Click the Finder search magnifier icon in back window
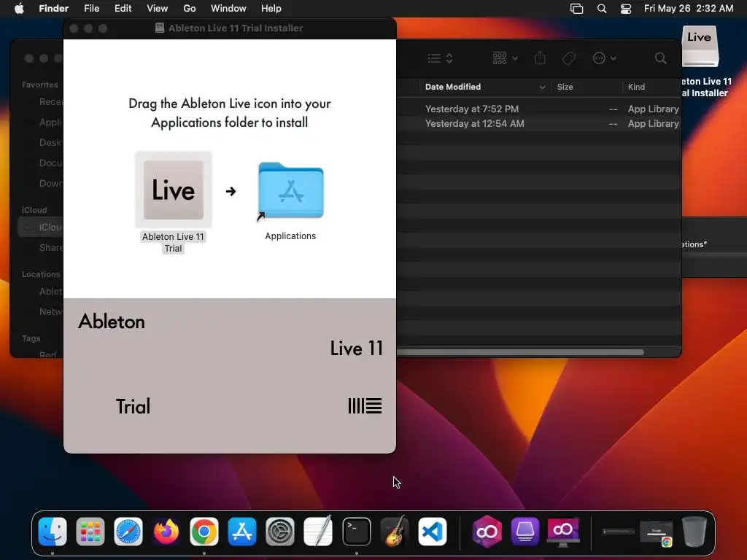Viewport: 747px width, 560px height. tap(660, 58)
